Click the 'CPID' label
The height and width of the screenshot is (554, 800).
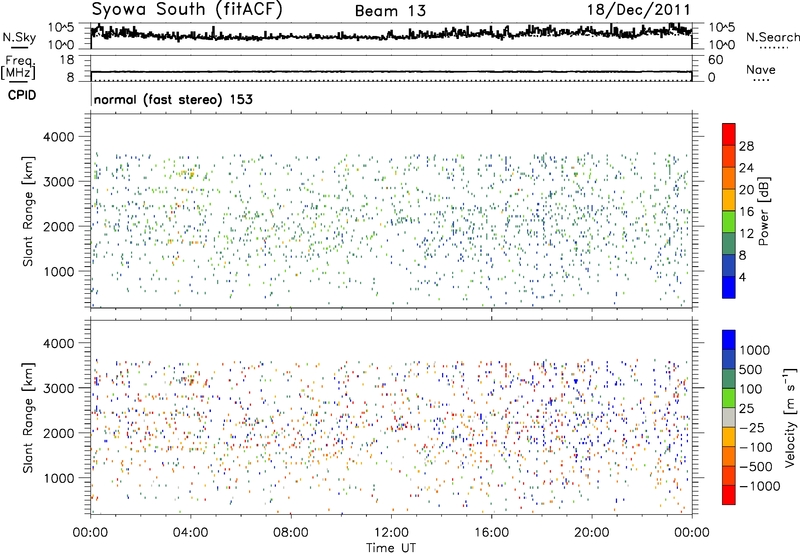tap(22, 95)
